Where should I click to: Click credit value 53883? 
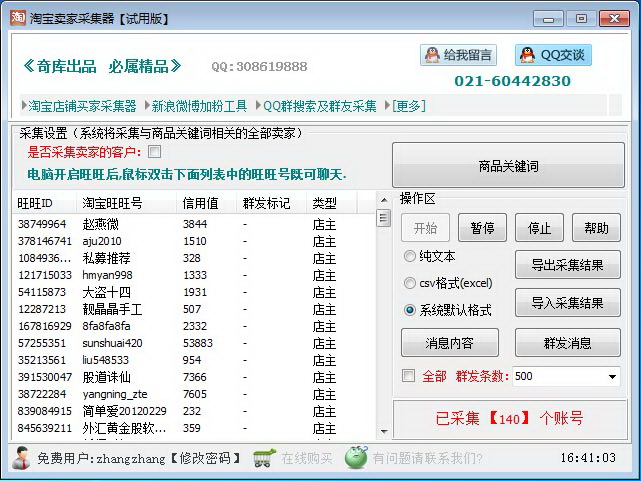click(x=198, y=343)
